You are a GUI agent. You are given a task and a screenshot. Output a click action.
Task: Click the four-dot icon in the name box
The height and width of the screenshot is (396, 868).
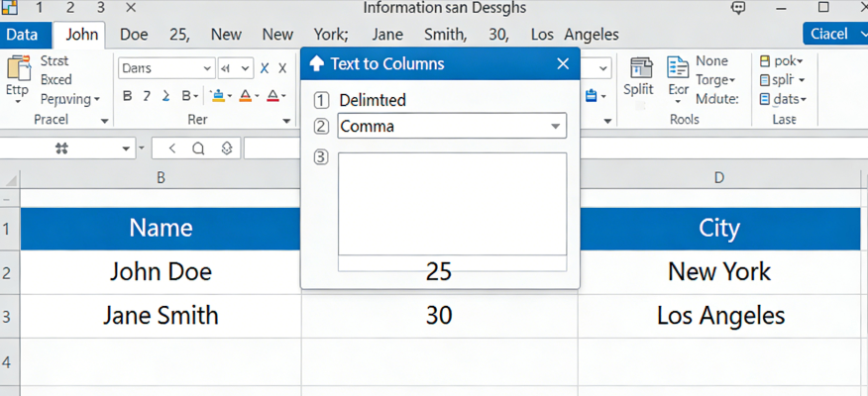62,148
